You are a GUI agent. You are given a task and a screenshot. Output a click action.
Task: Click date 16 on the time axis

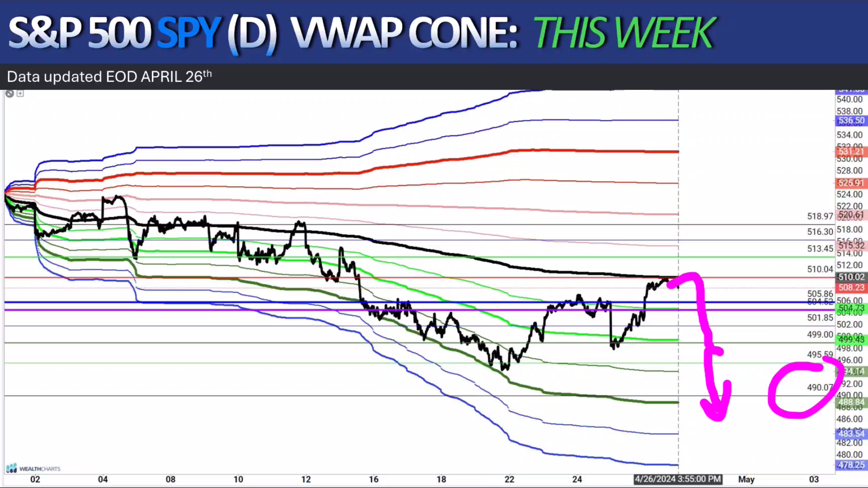(373, 479)
